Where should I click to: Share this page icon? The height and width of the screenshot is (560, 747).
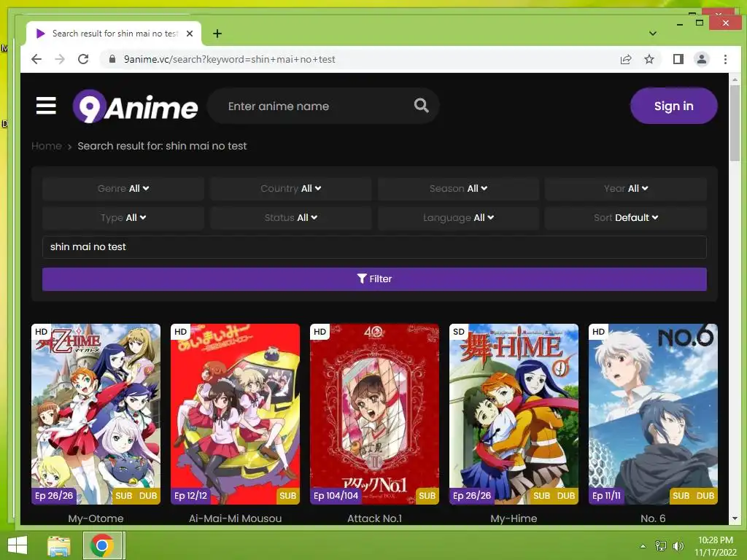[625, 59]
